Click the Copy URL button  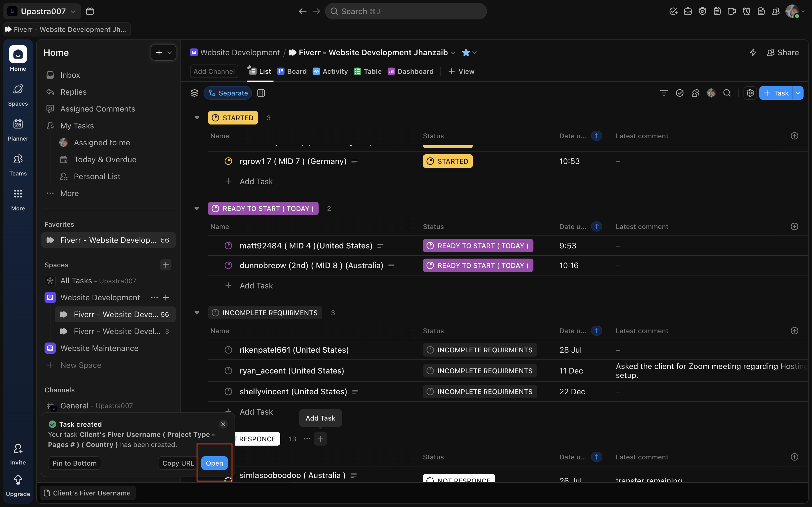coord(178,463)
